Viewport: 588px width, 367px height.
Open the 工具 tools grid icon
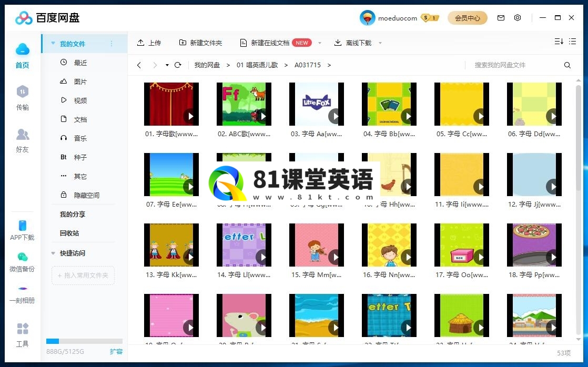(23, 329)
